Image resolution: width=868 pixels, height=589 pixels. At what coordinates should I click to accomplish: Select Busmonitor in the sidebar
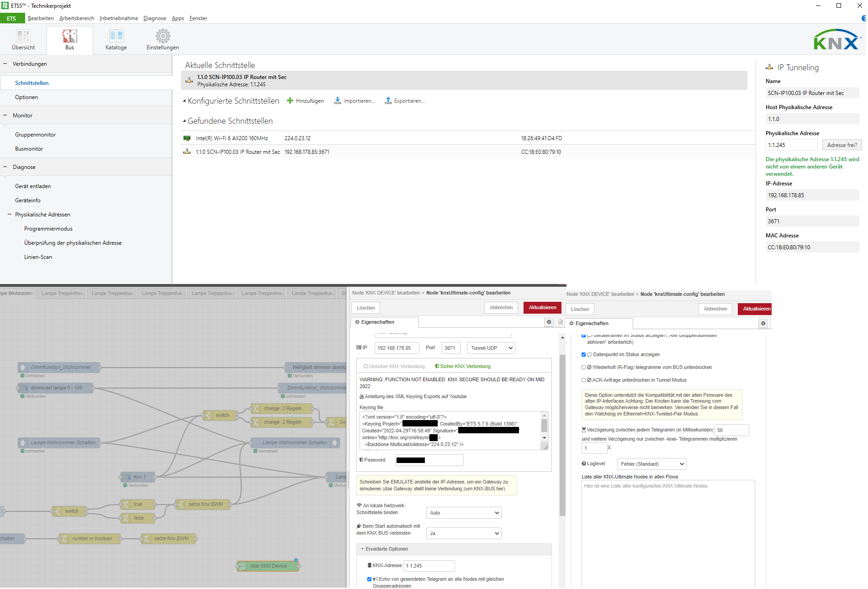pyautogui.click(x=29, y=148)
